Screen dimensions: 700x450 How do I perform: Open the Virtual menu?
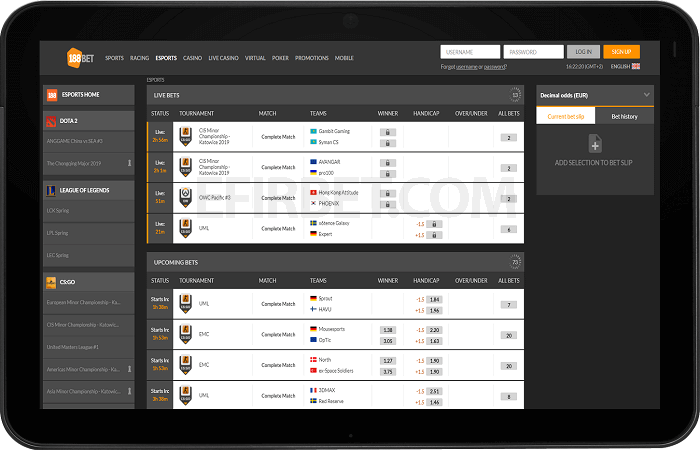coord(255,58)
